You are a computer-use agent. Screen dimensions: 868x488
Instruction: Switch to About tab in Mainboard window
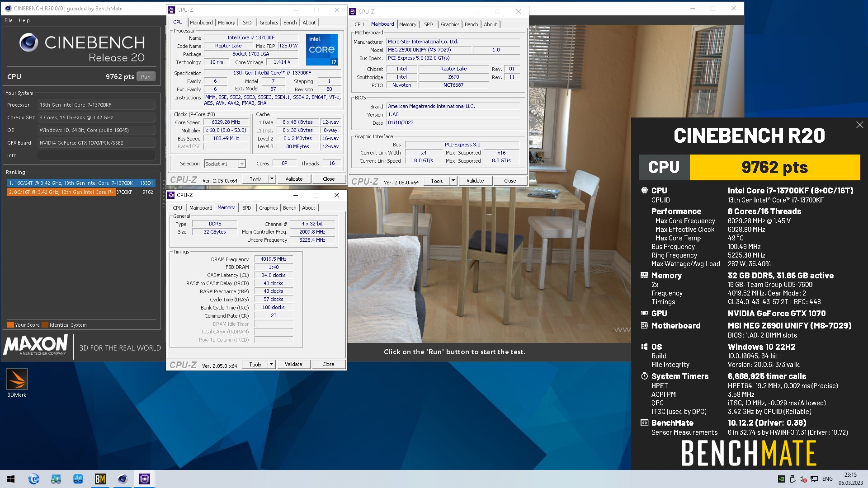pyautogui.click(x=491, y=24)
